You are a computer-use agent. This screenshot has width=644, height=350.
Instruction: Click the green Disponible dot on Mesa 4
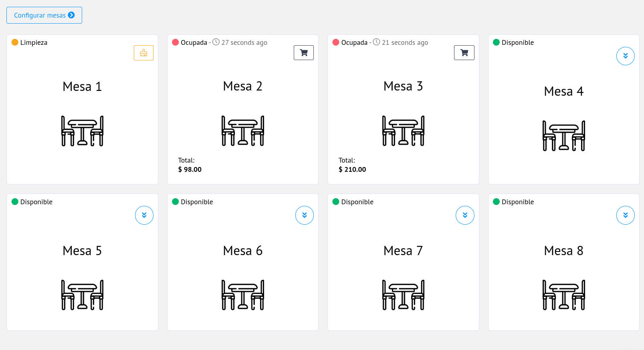click(496, 42)
